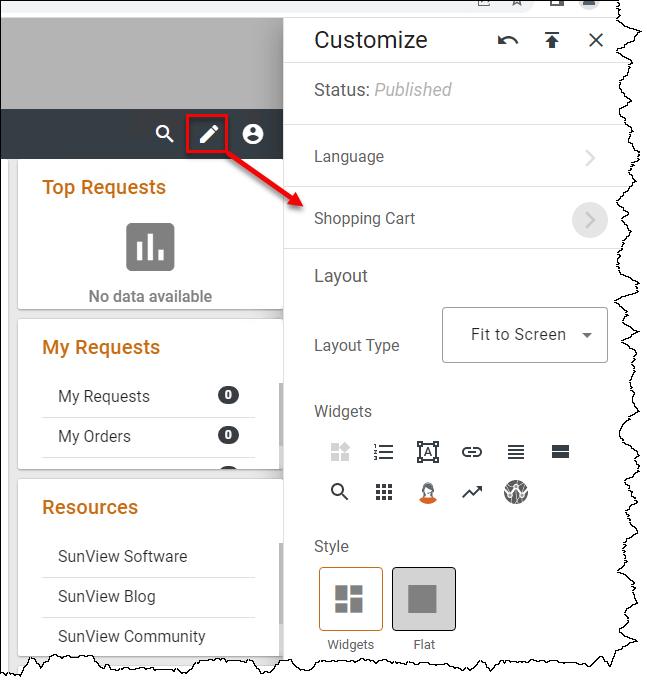The image size is (647, 682).
Task: Close the Customize panel
Action: pos(596,40)
